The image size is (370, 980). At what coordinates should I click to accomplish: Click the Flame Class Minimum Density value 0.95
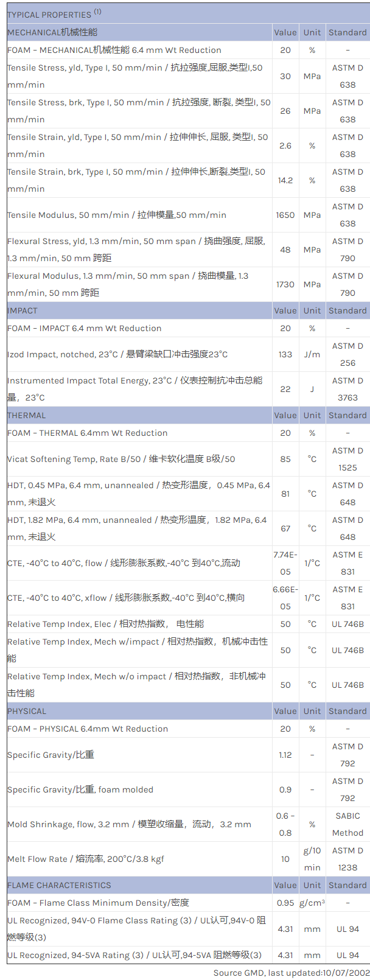[285, 903]
